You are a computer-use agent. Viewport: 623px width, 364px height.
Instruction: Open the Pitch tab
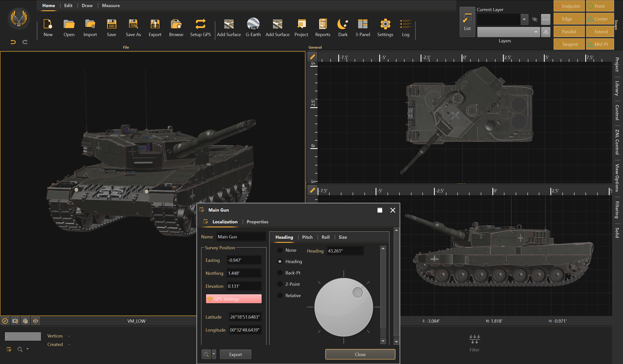[x=307, y=237]
